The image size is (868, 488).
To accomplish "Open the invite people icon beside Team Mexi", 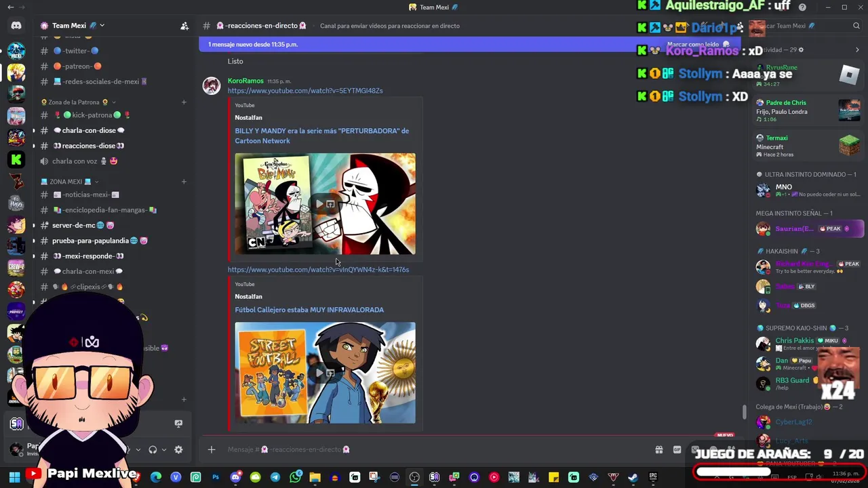I will click(184, 26).
